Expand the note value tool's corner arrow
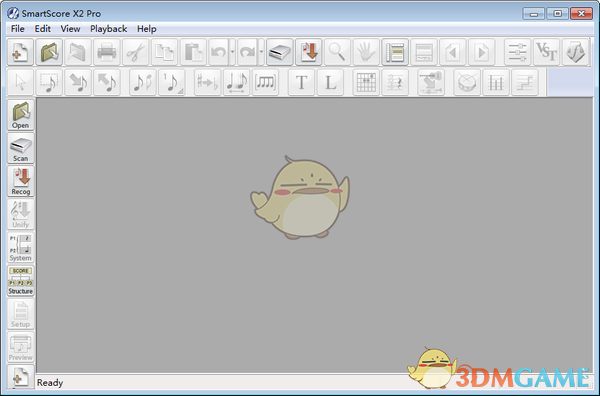The image size is (600, 396). coord(180,91)
